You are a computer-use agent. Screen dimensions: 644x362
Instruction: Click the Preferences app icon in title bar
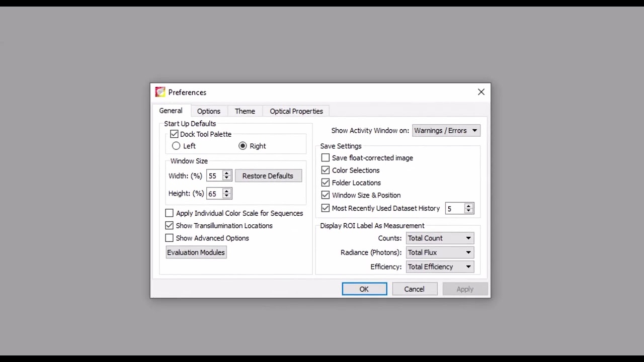(x=160, y=92)
